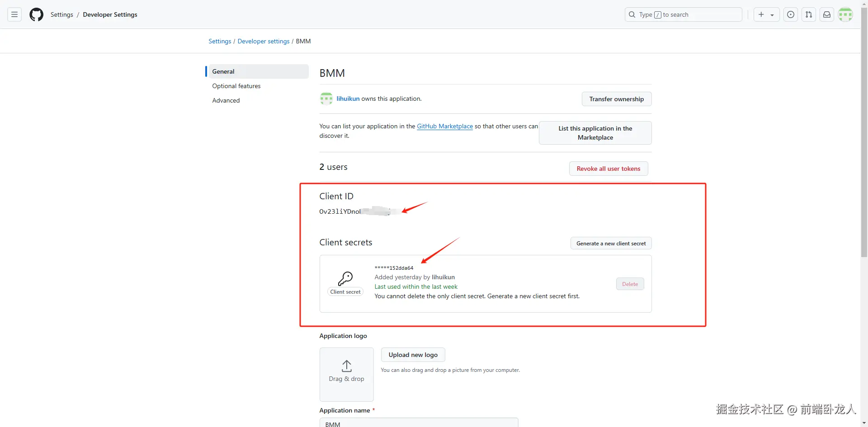The width and height of the screenshot is (868, 427).
Task: Click the Transfer ownership button
Action: click(616, 99)
